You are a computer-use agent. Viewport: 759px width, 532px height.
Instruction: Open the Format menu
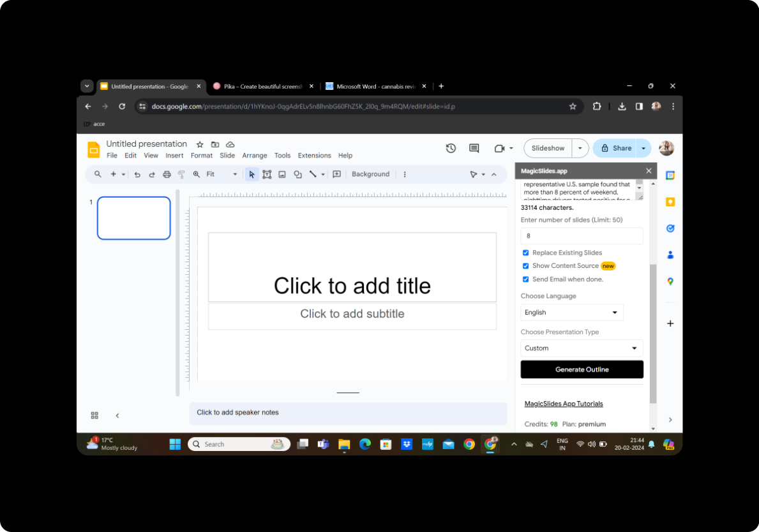point(201,156)
